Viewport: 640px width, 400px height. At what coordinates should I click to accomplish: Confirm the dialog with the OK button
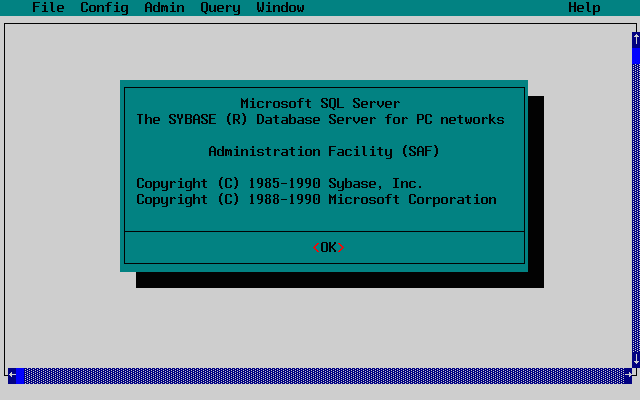[328, 247]
